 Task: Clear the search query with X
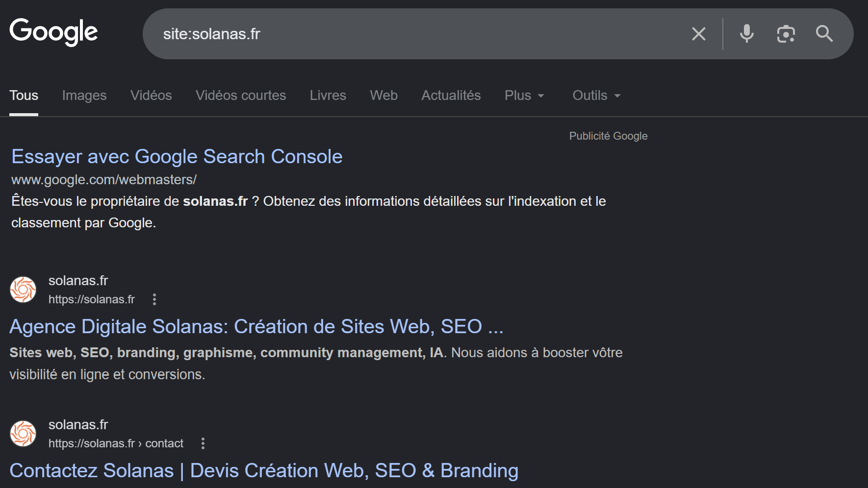pyautogui.click(x=698, y=34)
